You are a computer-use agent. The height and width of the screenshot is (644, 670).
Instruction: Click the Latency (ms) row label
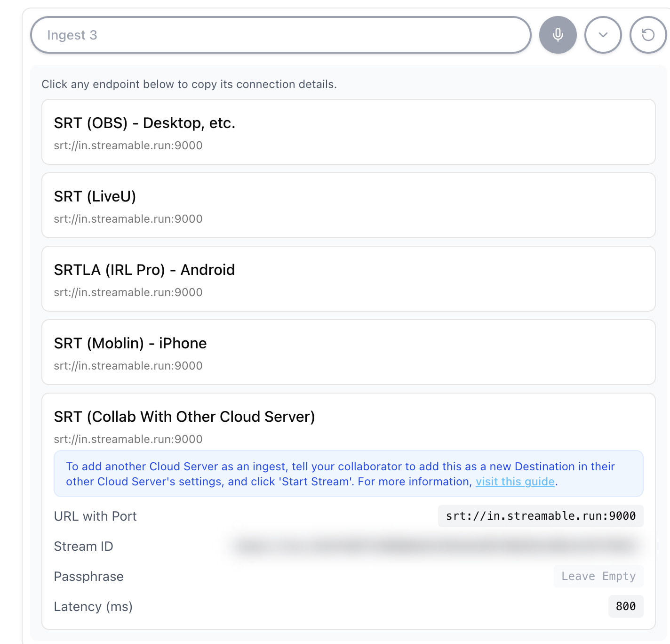pyautogui.click(x=93, y=606)
